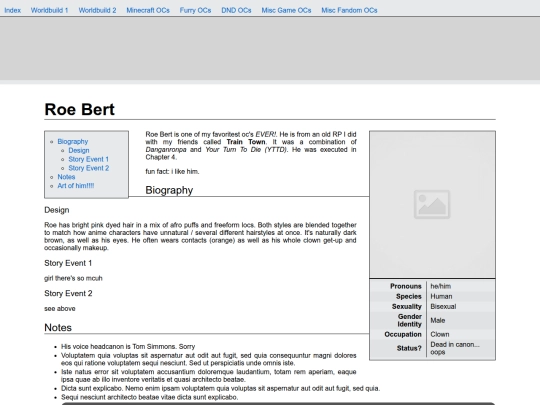Image resolution: width=540 pixels, height=405 pixels.
Task: Open the Index page link
Action: 12,10
